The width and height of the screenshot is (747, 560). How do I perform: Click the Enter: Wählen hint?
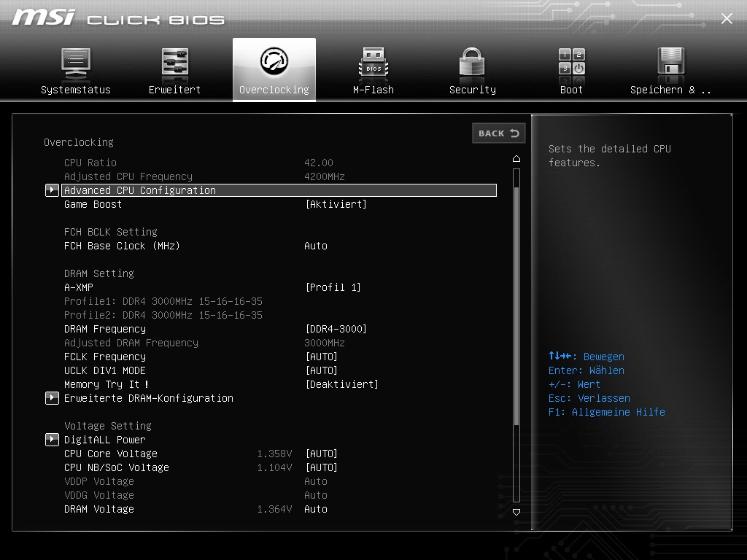point(587,370)
